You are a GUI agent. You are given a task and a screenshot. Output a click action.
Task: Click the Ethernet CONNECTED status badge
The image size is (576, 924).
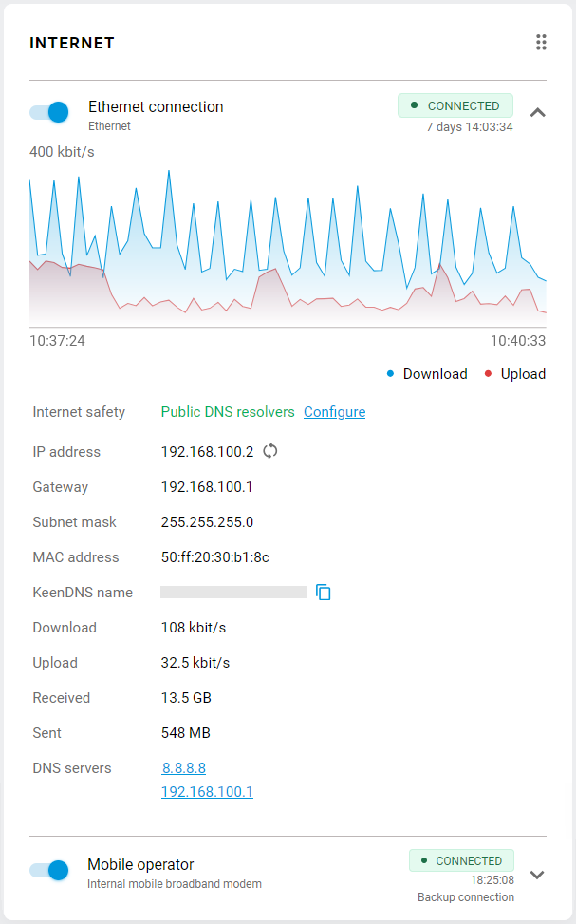455,105
